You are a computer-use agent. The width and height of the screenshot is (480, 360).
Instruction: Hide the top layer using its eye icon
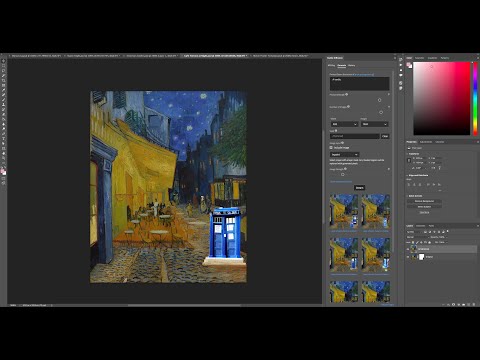(408, 249)
